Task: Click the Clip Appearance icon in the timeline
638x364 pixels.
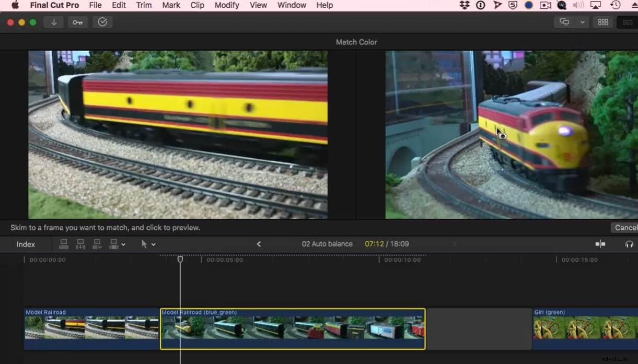Action: (600, 244)
